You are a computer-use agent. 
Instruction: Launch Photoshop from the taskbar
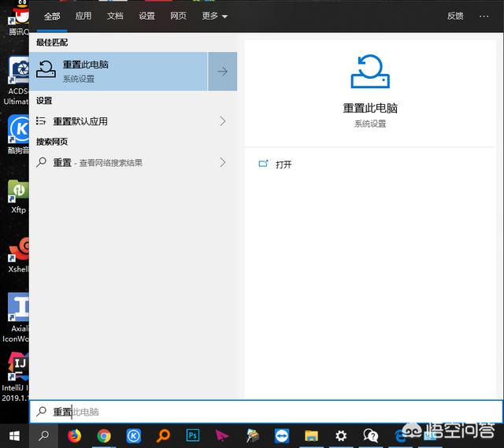tap(193, 435)
